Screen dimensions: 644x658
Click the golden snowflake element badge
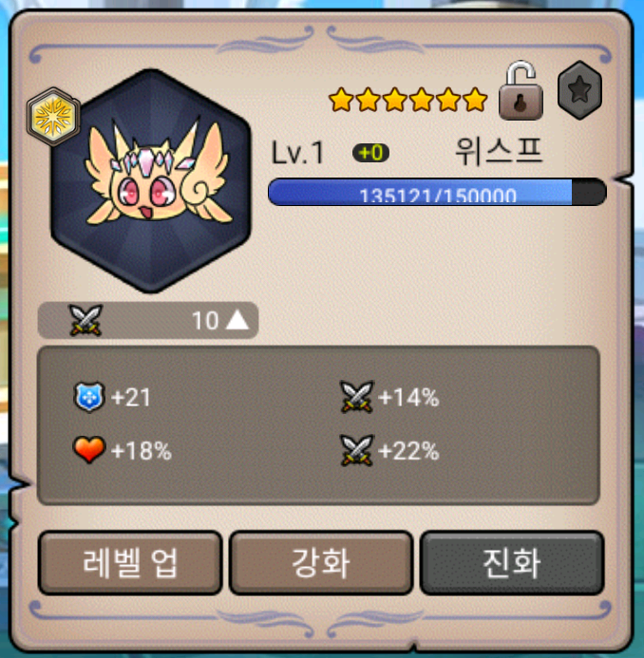pos(53,117)
